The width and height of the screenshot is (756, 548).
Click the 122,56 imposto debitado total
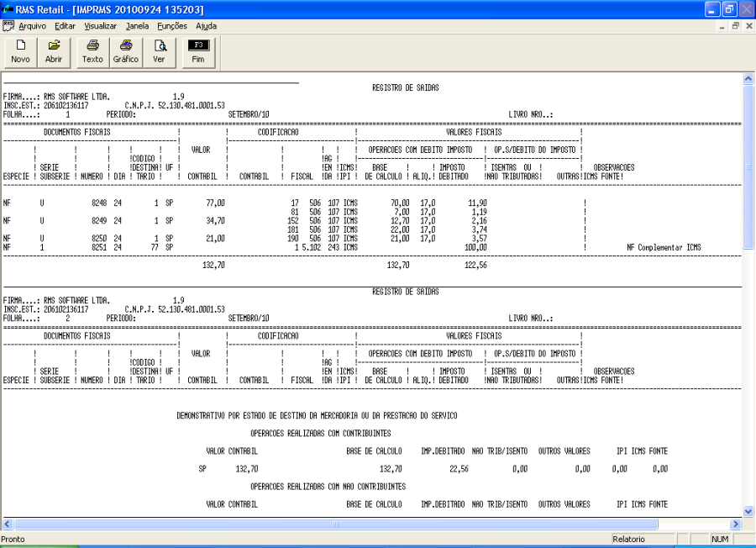tap(475, 266)
